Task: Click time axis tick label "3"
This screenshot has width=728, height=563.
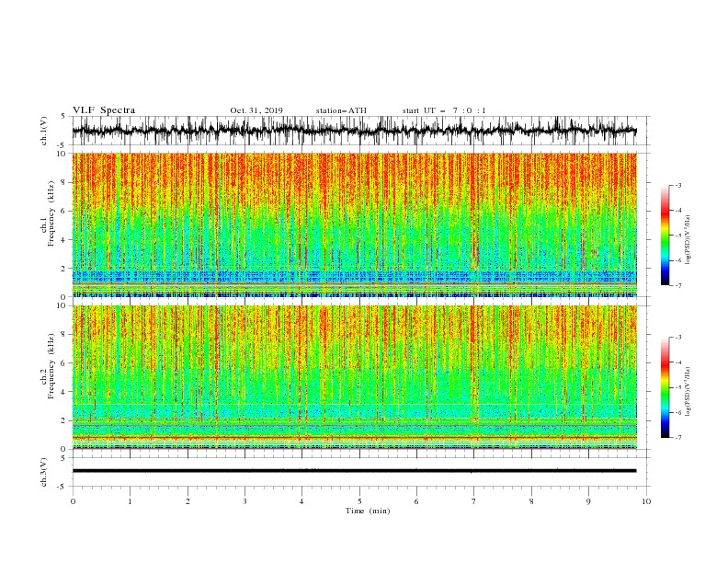Action: 245,501
